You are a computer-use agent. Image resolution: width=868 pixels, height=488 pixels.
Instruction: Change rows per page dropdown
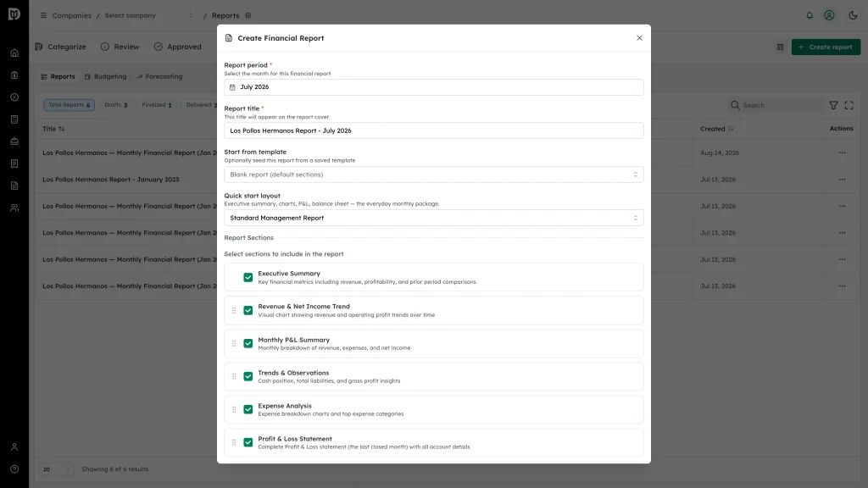click(56, 469)
